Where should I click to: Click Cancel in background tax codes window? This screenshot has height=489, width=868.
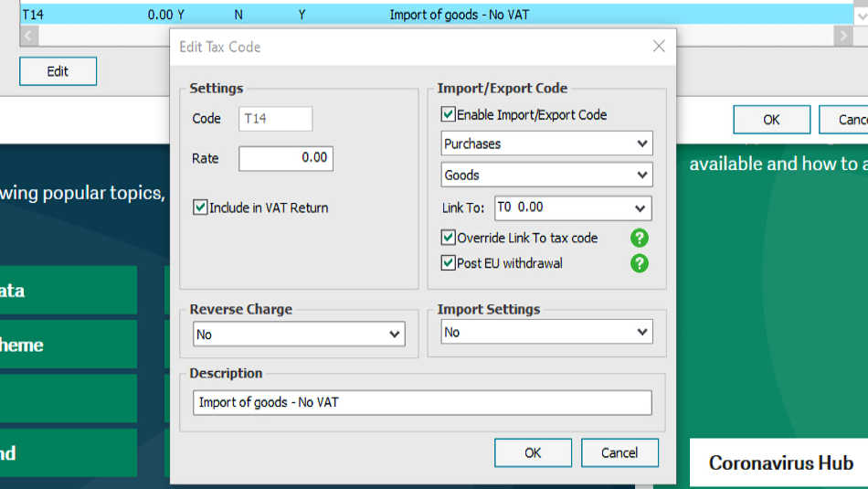pos(843,120)
